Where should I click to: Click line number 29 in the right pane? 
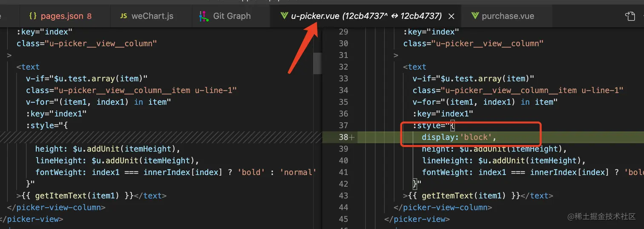pos(343,32)
